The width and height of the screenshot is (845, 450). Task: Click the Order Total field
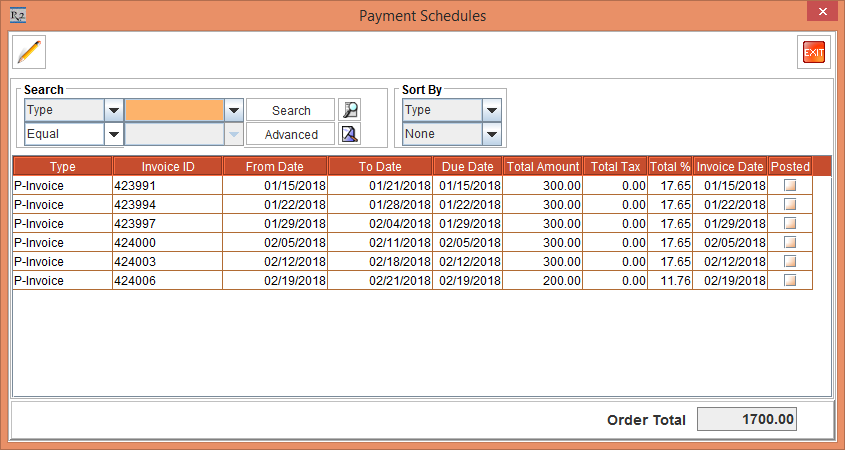click(x=746, y=420)
